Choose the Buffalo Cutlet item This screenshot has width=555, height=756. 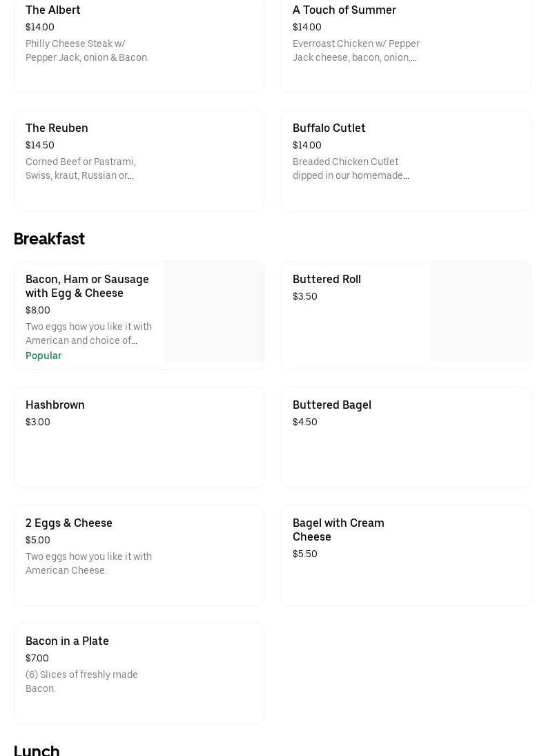[329, 128]
